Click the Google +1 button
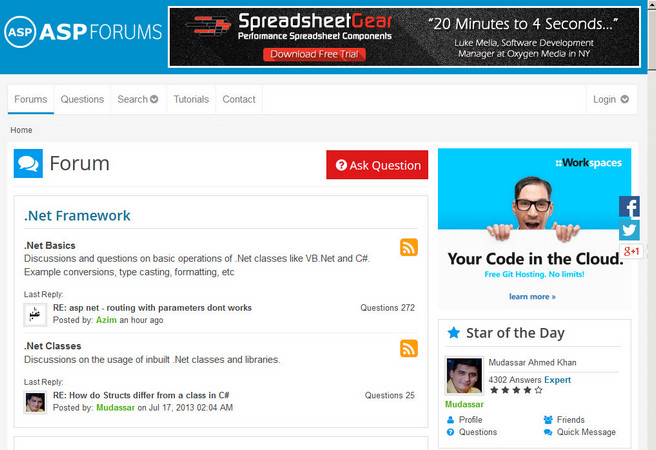Viewport: 656px width, 450px height. coord(631,251)
